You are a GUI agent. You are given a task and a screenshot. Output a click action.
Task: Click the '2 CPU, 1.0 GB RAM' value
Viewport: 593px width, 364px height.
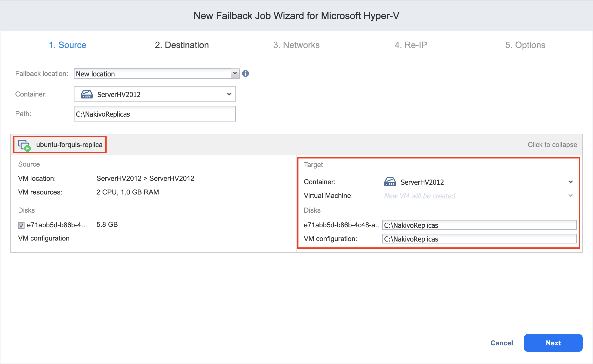(x=128, y=192)
